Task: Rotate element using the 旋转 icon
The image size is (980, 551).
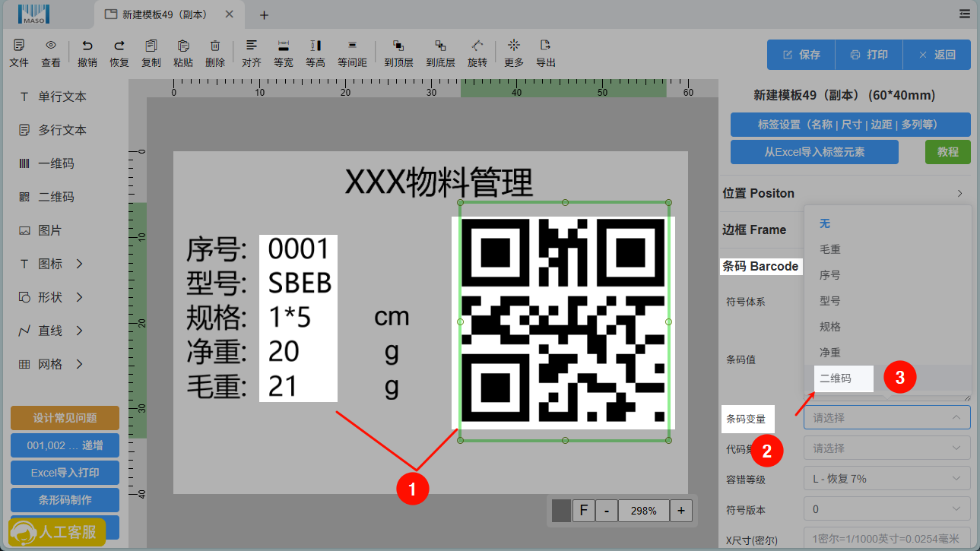Action: click(477, 46)
